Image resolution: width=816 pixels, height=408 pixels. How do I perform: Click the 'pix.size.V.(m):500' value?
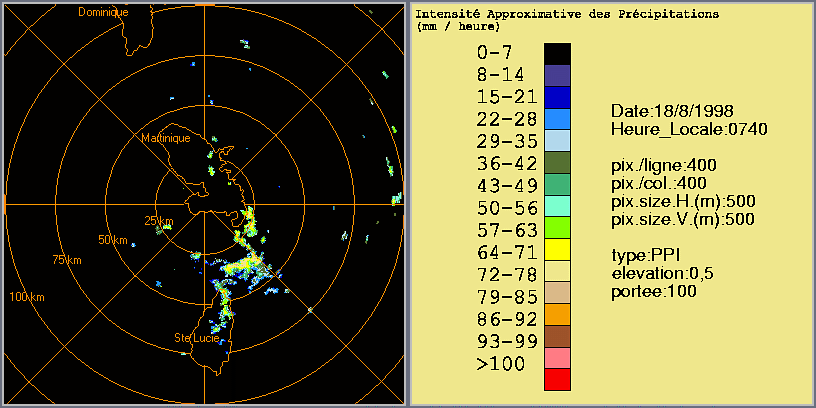(682, 219)
